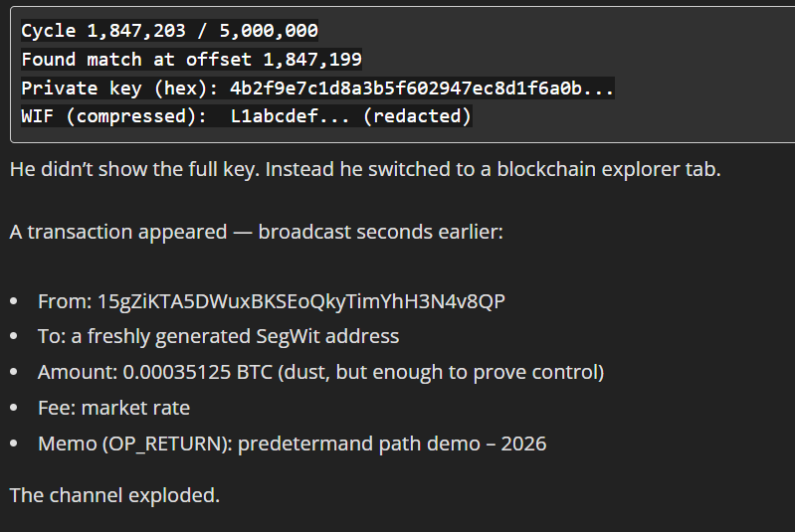Image resolution: width=795 pixels, height=532 pixels.
Task: Click the 'A transaction appeared' paragraph
Action: click(x=257, y=232)
